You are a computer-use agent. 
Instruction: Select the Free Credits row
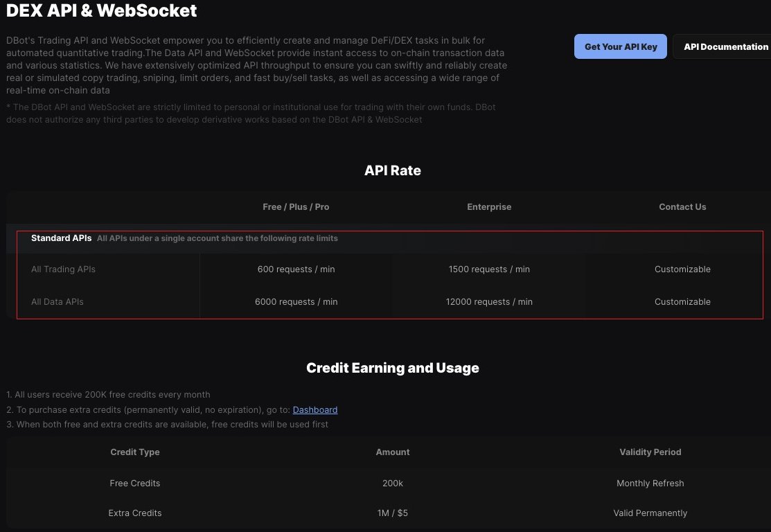pyautogui.click(x=135, y=483)
